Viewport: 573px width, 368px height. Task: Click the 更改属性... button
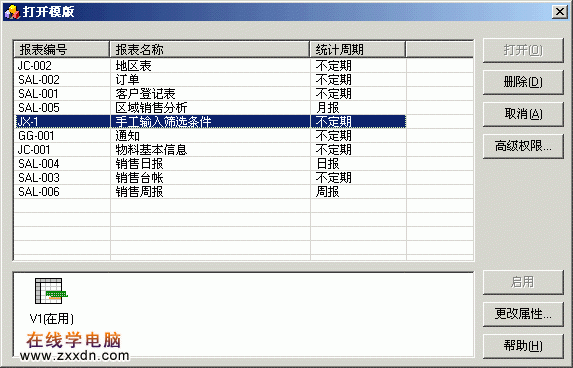pyautogui.click(x=523, y=314)
